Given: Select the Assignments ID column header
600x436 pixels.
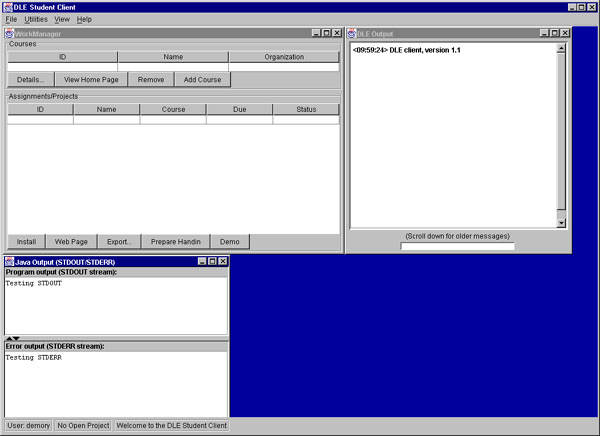Looking at the screenshot, I should pyautogui.click(x=40, y=109).
